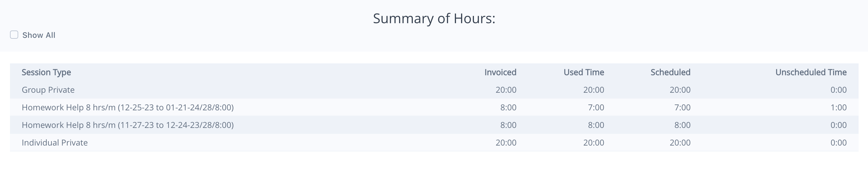Click Group Private used time 20:00
This screenshot has width=868, height=169.
[594, 90]
